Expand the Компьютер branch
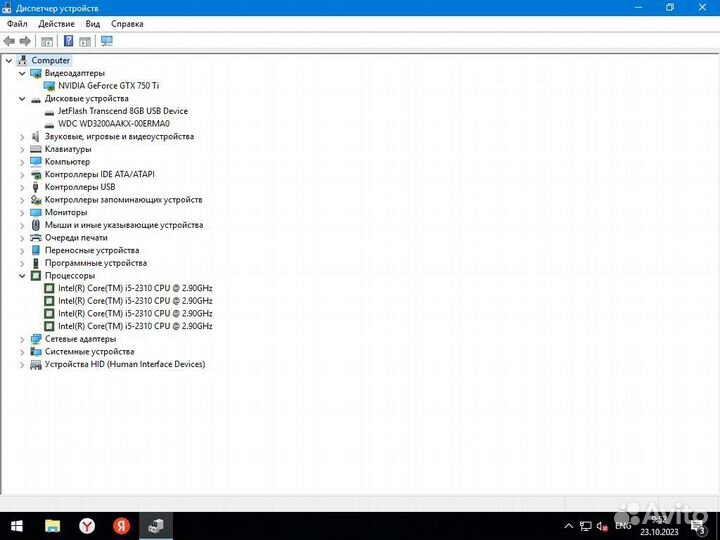This screenshot has width=720, height=540. [x=22, y=162]
